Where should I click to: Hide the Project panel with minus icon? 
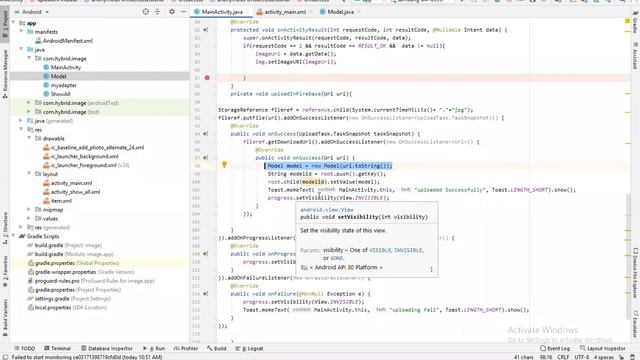tap(183, 12)
